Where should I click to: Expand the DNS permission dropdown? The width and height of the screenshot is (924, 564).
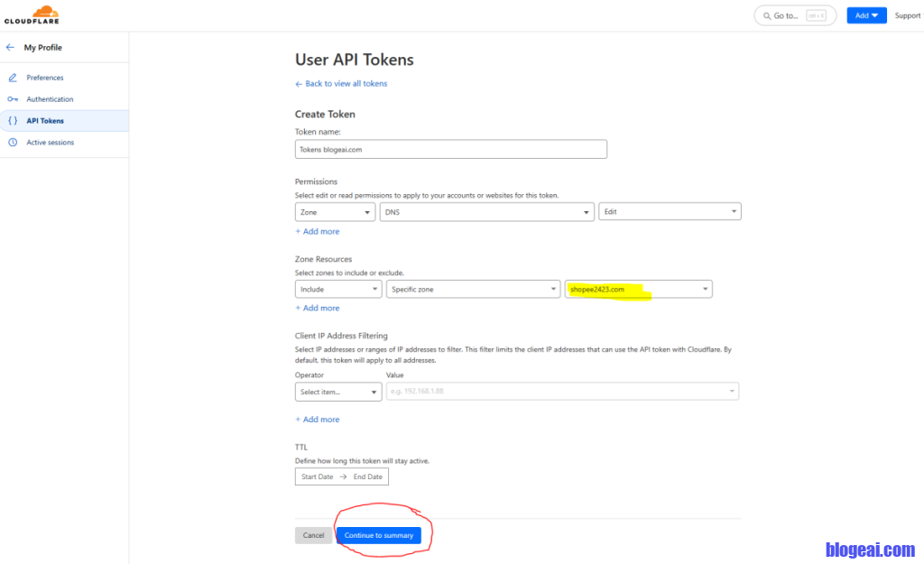[x=485, y=212]
